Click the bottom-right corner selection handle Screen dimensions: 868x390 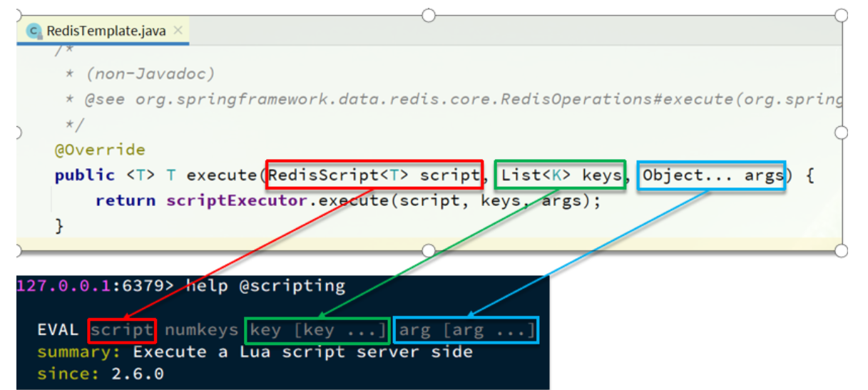coord(841,250)
